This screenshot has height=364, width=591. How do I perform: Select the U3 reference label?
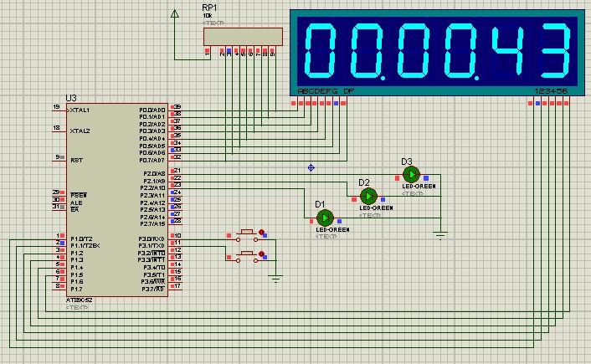click(70, 99)
